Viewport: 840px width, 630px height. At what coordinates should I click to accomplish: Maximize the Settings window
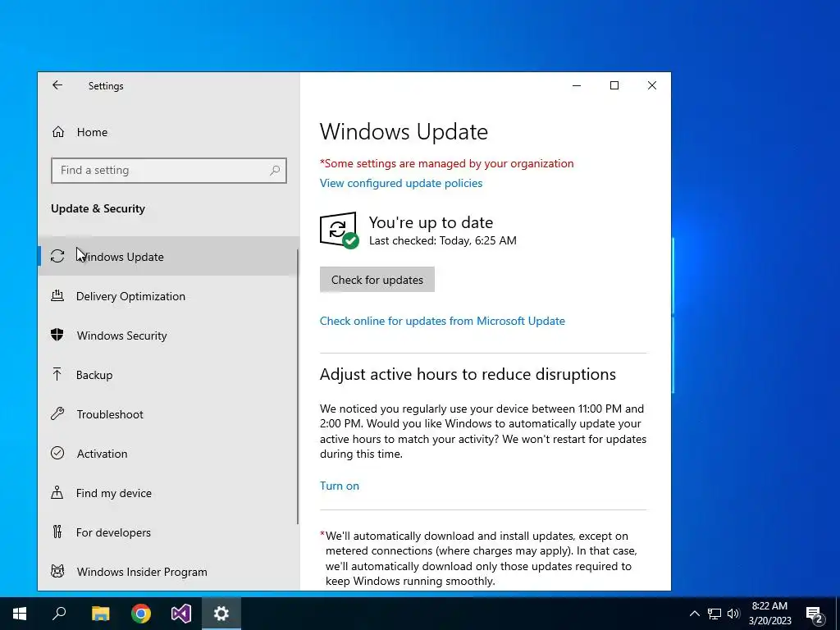point(614,85)
